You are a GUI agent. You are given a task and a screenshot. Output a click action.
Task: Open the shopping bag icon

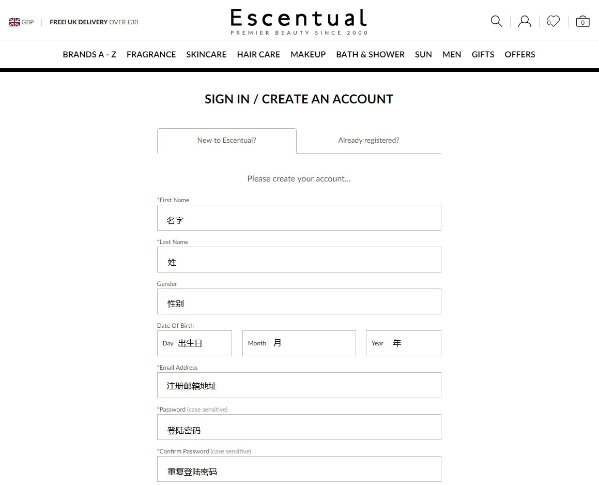pos(583,21)
